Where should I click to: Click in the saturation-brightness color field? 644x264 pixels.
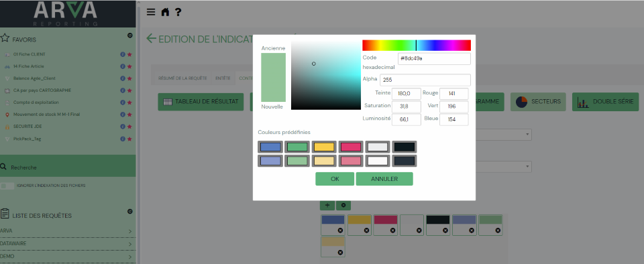pos(326,74)
